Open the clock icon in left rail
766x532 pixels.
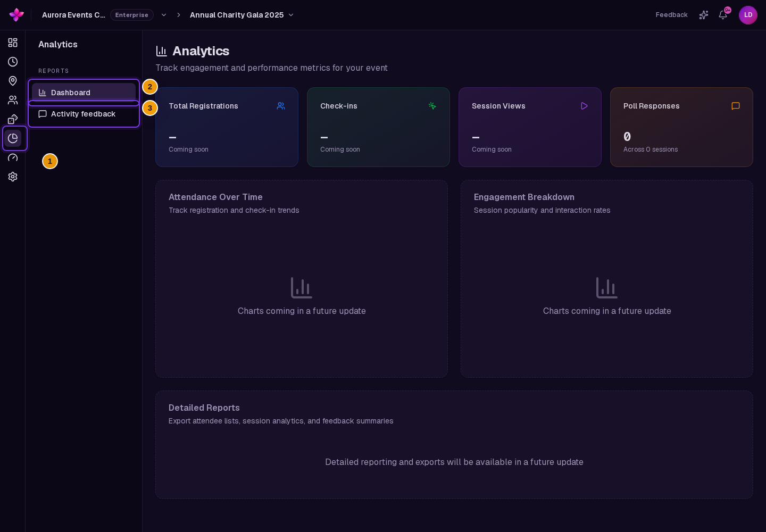(x=13, y=62)
